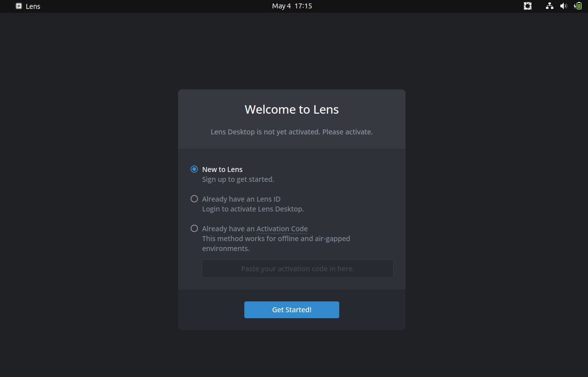
Task: Click 'Sign up to get started.' text
Action: [x=238, y=179]
